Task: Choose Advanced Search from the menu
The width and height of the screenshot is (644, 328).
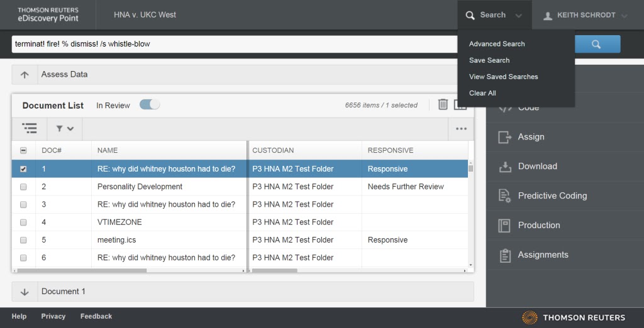Action: point(497,44)
